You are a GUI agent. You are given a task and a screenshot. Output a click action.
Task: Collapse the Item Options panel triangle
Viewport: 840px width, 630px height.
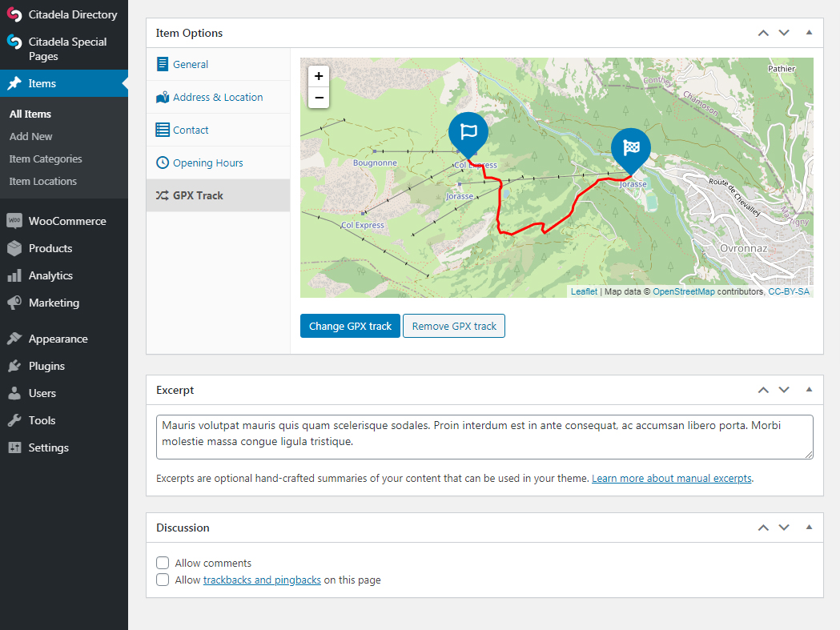(x=809, y=33)
